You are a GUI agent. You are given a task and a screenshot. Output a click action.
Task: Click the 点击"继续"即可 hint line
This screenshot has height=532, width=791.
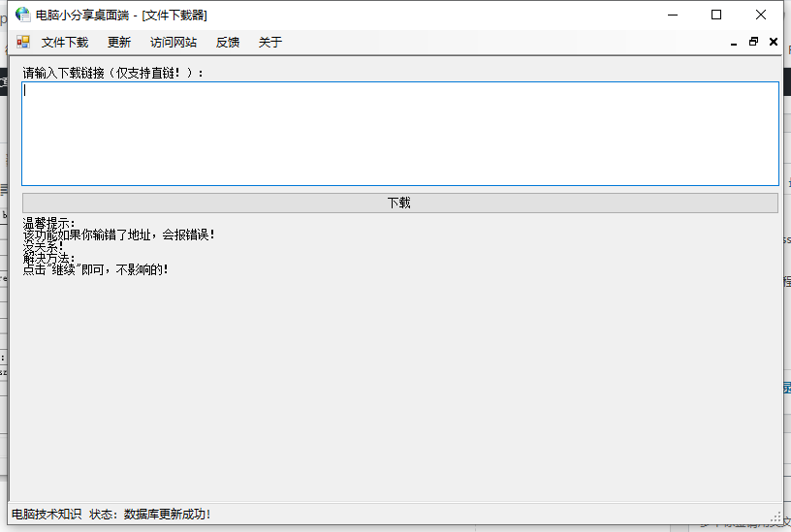point(95,269)
